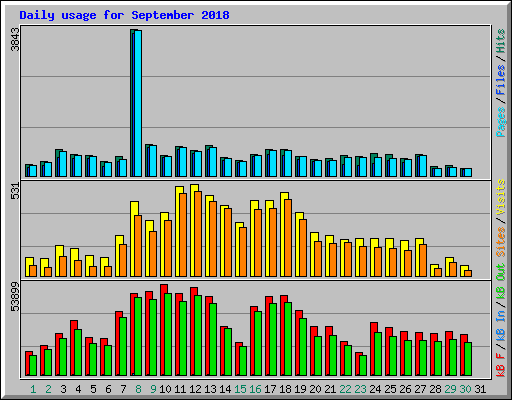
Task: Click the 'Visits' legend label
Action: [x=500, y=197]
